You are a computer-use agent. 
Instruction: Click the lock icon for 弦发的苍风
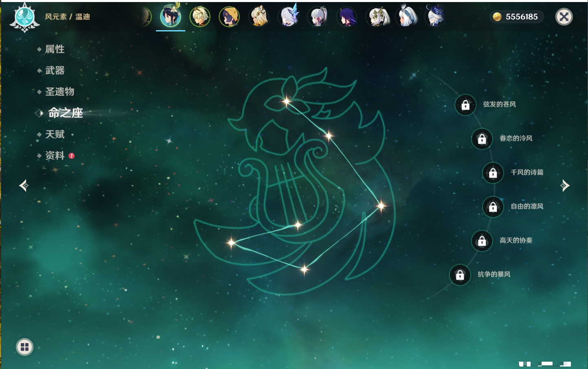(465, 105)
